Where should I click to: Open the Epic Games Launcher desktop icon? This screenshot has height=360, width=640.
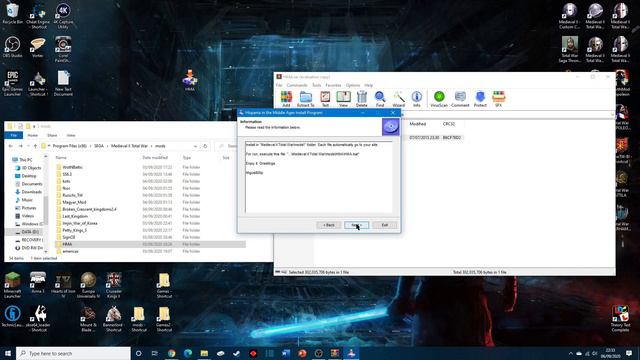12,83
